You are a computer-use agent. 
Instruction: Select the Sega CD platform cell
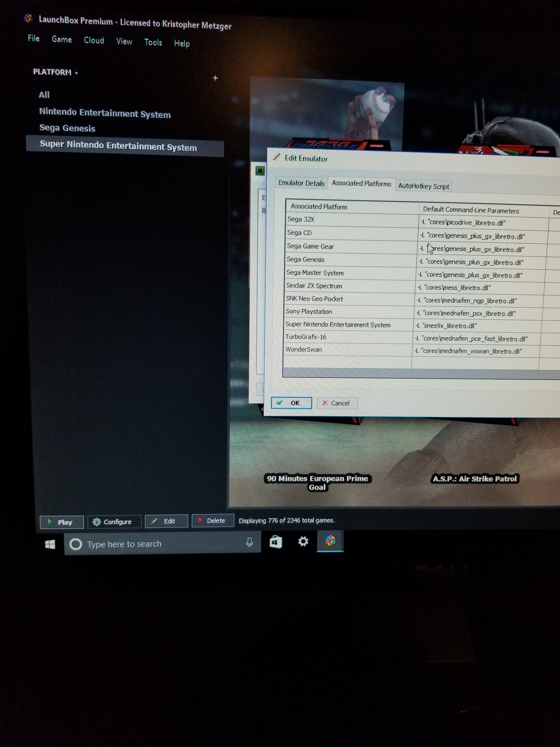click(x=352, y=233)
